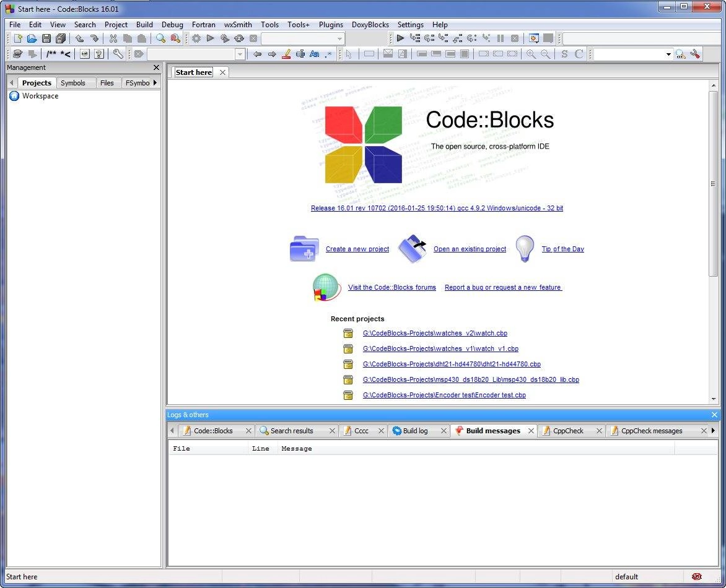Open the wxSmith menu
Viewport: 726px width, 588px height.
coord(238,25)
